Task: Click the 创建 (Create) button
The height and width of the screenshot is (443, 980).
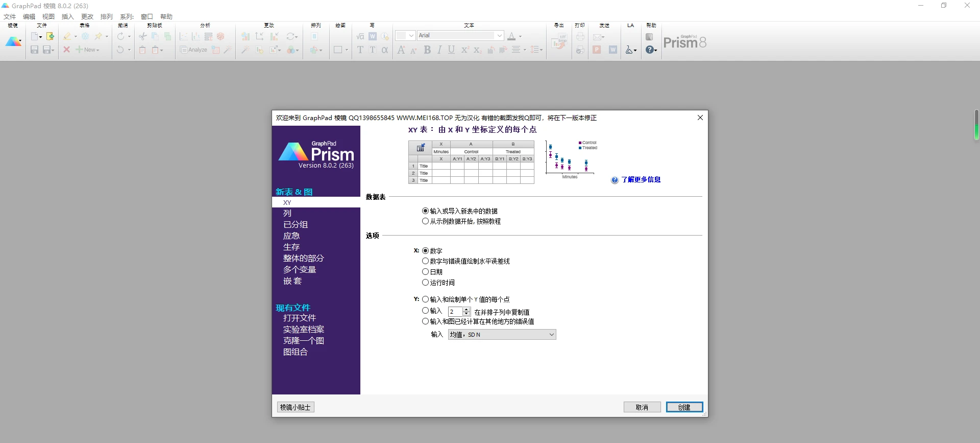Action: tap(684, 407)
